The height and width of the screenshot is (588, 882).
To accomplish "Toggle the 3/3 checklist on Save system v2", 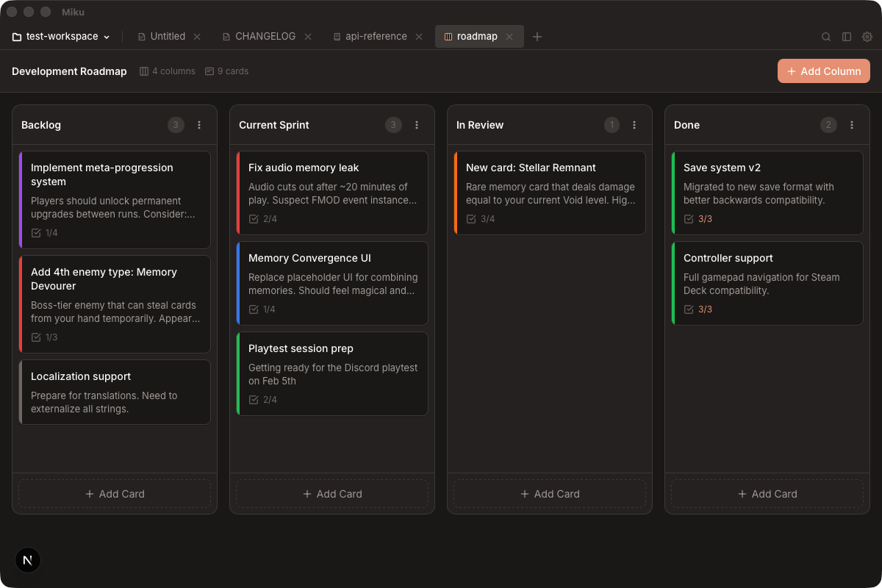I will (687, 218).
